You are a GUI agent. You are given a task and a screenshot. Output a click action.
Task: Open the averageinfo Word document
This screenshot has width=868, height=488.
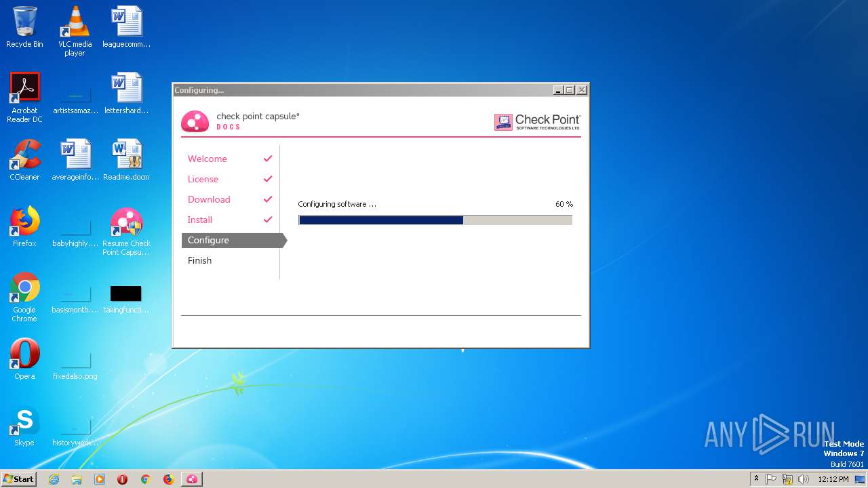click(x=75, y=160)
